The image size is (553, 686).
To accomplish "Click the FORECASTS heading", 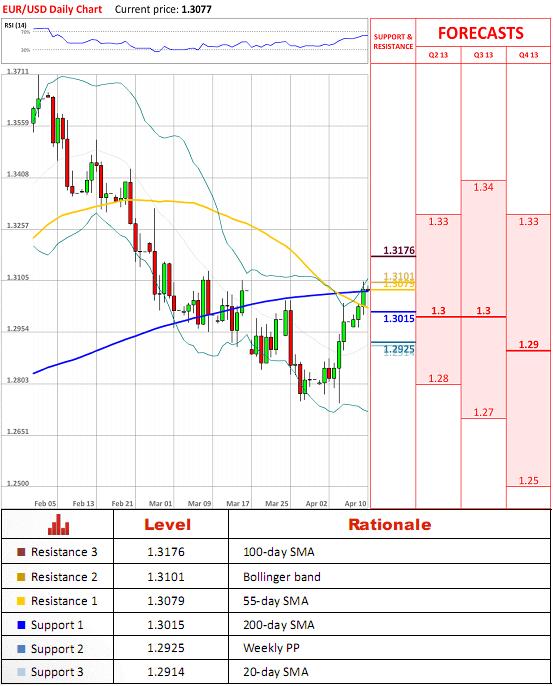I will (x=481, y=33).
